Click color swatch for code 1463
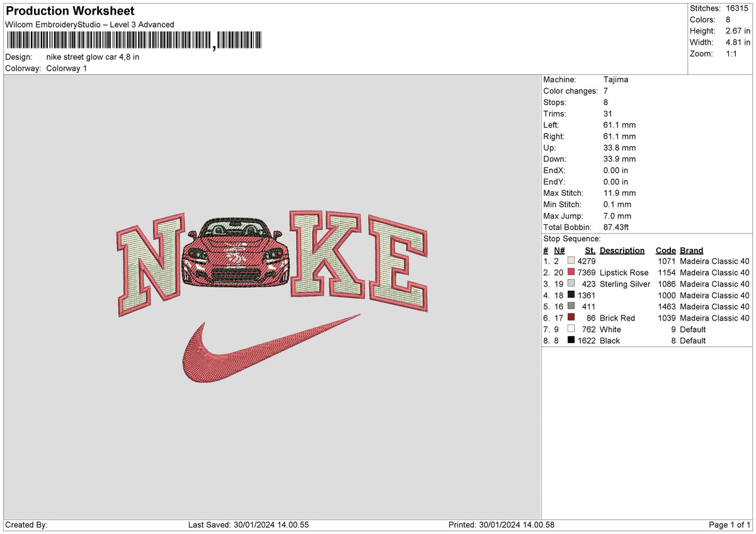Viewport: 756px width, 534px height. [571, 307]
